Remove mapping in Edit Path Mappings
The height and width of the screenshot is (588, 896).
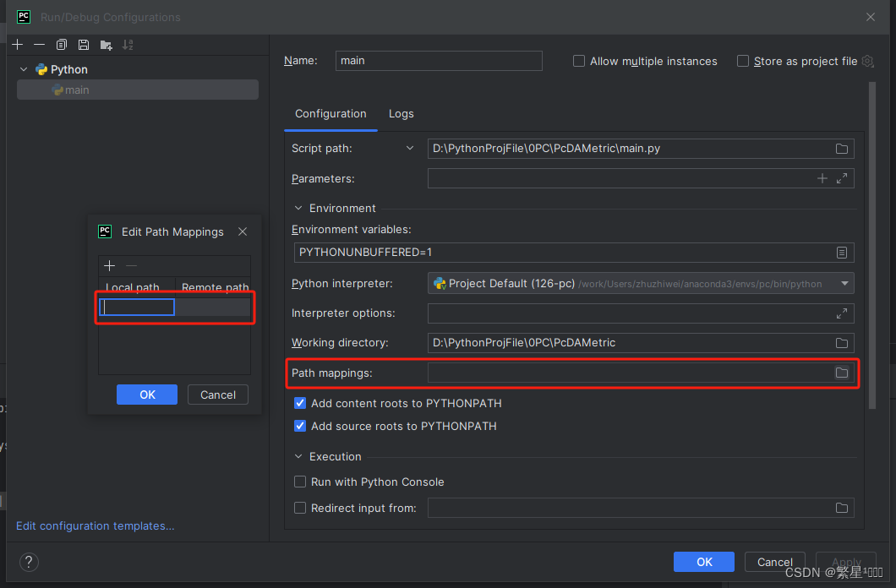click(131, 265)
